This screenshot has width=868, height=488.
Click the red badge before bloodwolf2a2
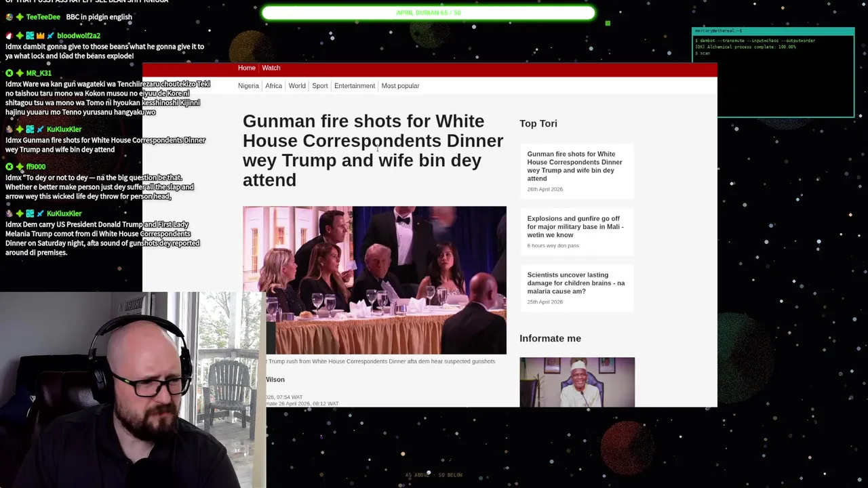click(9, 36)
